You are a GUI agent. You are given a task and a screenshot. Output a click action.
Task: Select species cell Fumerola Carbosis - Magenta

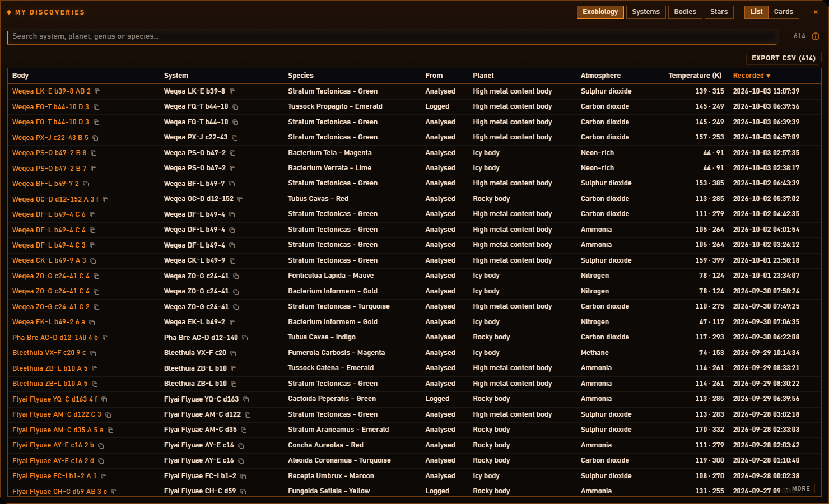336,353
